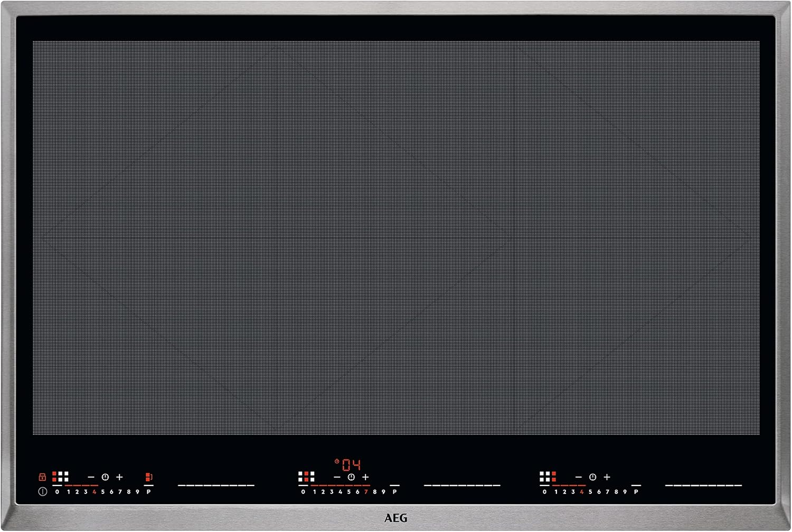Viewport: 792px width, 532px height.
Task: Tap the red bridge function icon
Action: pos(149,477)
